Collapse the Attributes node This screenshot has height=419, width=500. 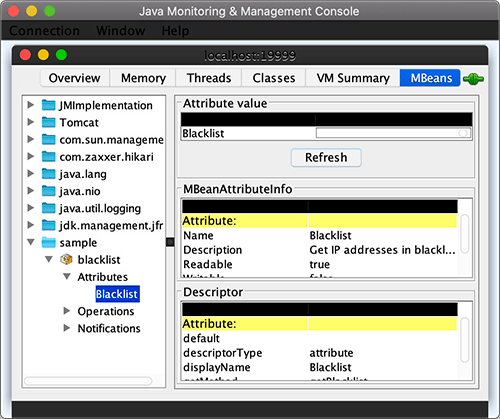click(67, 276)
